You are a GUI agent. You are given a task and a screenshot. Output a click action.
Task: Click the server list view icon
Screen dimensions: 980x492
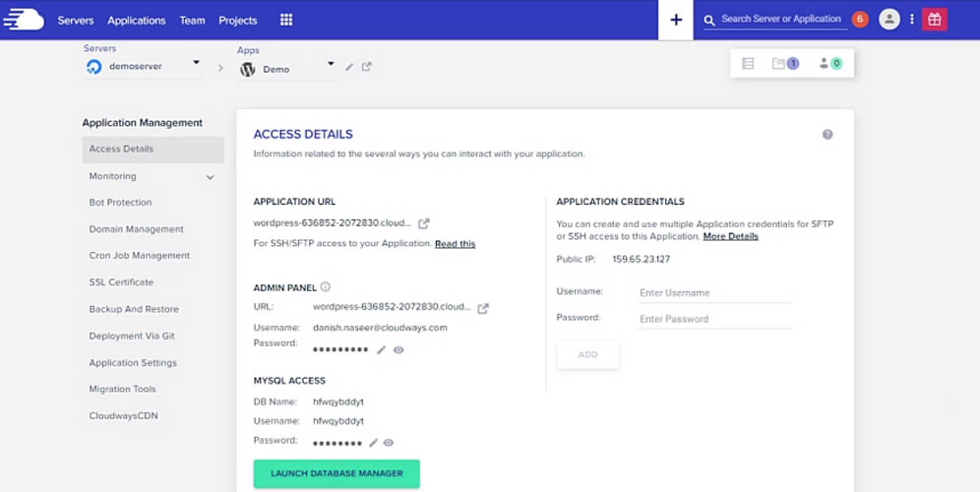[x=748, y=63]
